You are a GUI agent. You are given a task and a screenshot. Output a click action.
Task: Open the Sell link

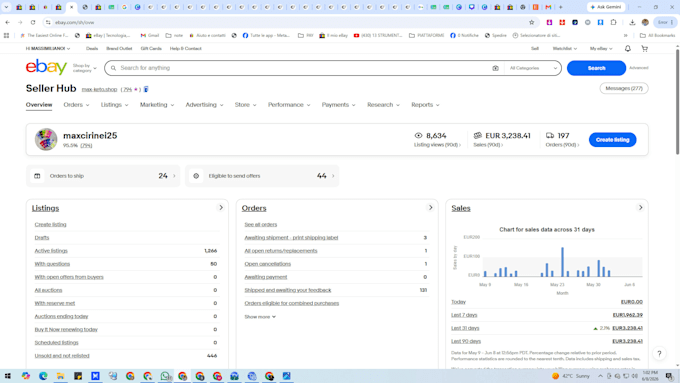click(535, 49)
